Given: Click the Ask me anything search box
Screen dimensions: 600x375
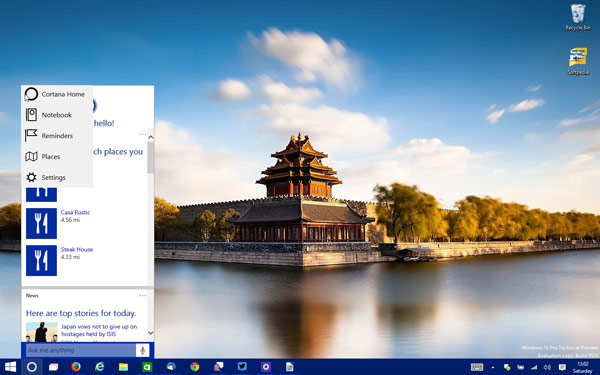Looking at the screenshot, I should pos(81,350).
